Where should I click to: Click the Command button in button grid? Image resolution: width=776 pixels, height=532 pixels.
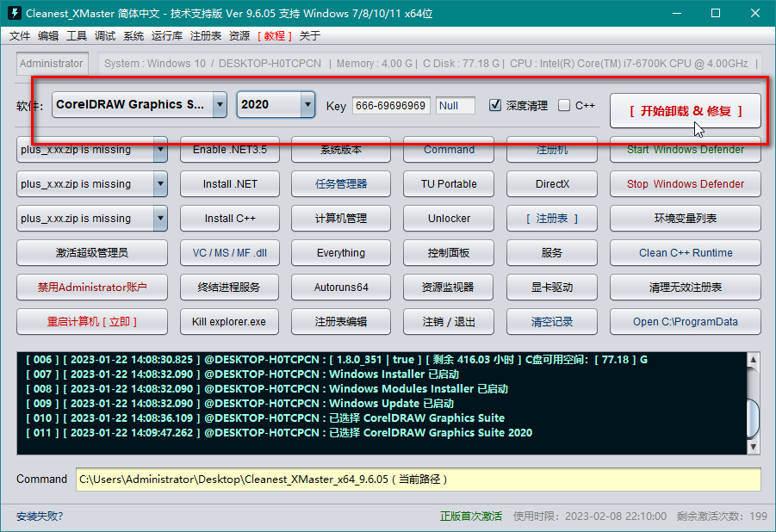pos(449,150)
